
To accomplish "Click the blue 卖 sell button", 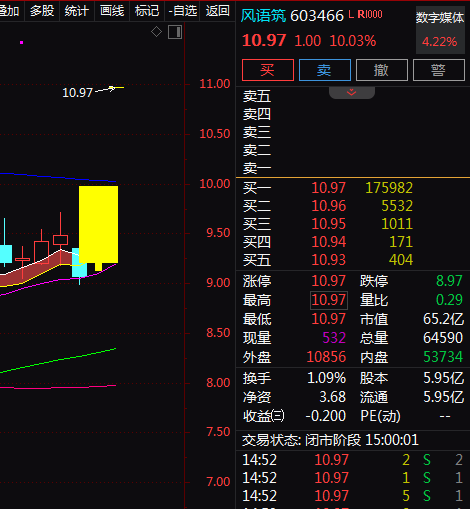I will tap(325, 70).
